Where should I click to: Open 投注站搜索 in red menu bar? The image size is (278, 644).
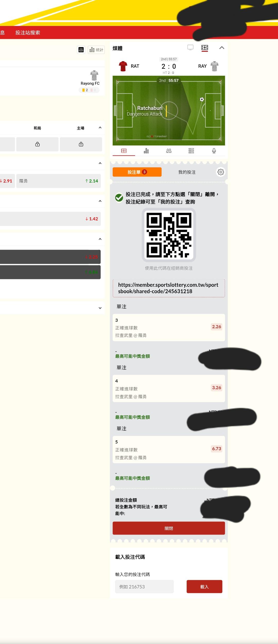pos(28,33)
